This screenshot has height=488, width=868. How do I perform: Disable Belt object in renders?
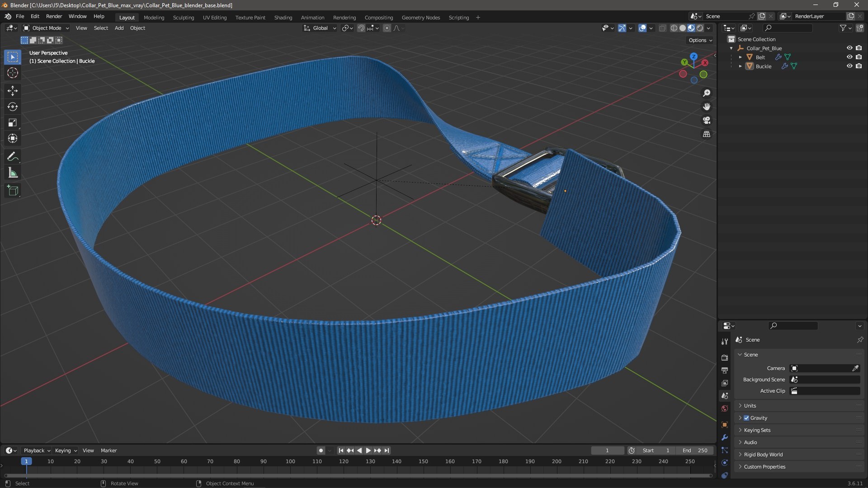click(859, 57)
